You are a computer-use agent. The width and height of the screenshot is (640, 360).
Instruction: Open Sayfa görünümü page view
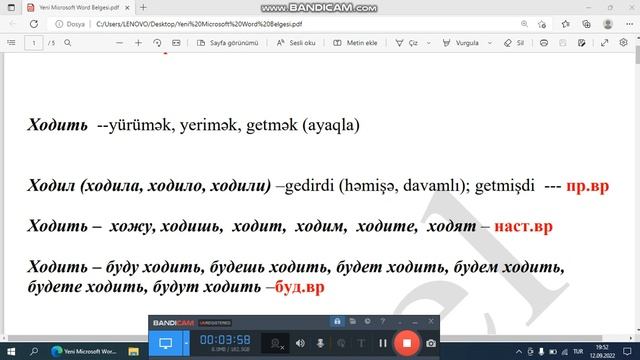tap(228, 42)
